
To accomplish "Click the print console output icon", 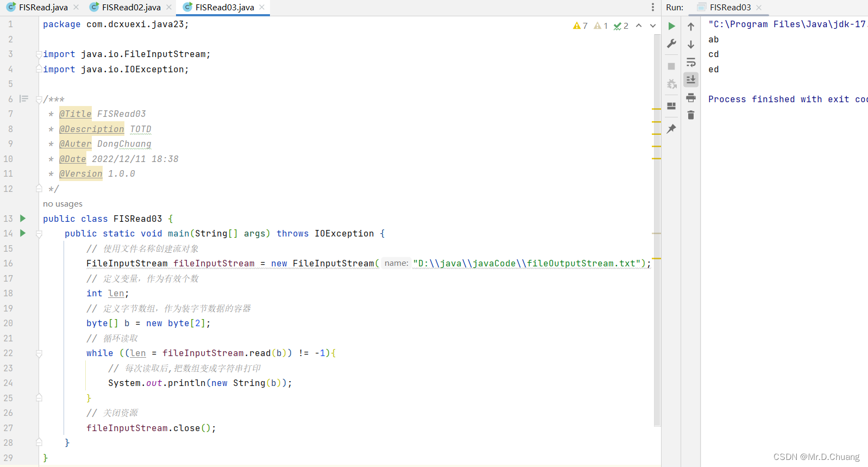I will click(691, 97).
